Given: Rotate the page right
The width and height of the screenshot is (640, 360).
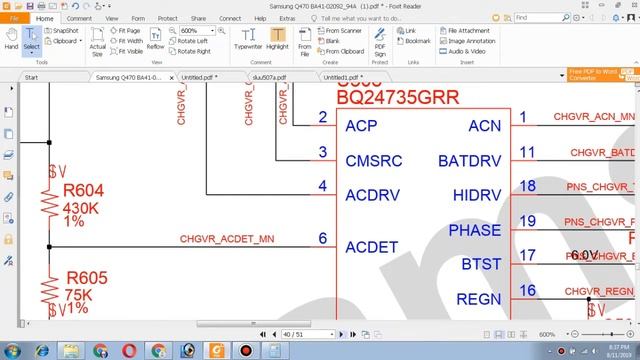Looking at the screenshot, I should 190,51.
